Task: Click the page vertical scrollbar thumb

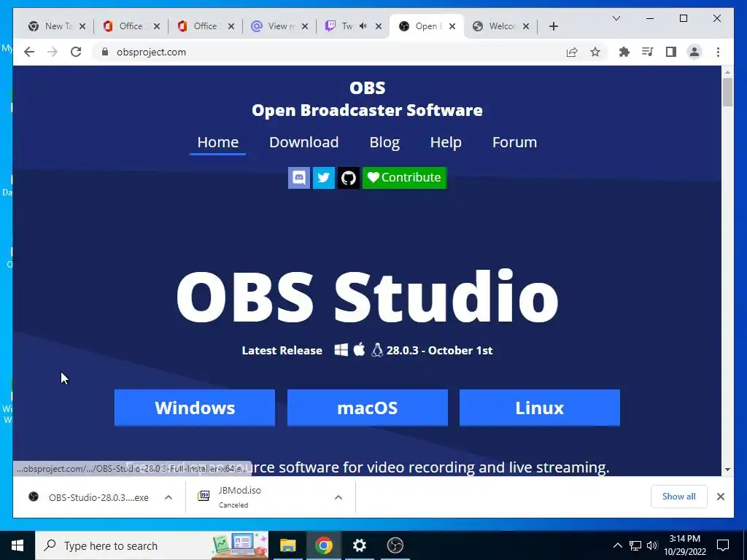Action: click(727, 92)
